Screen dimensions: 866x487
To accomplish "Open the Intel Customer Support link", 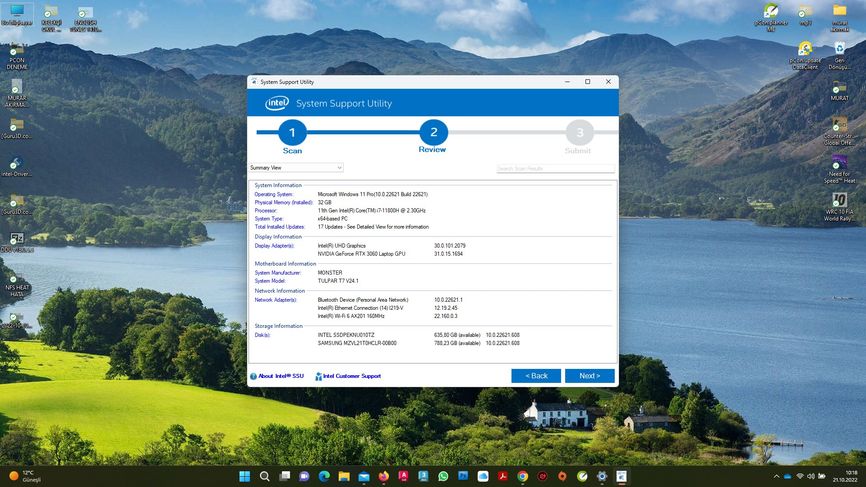I will pyautogui.click(x=348, y=376).
